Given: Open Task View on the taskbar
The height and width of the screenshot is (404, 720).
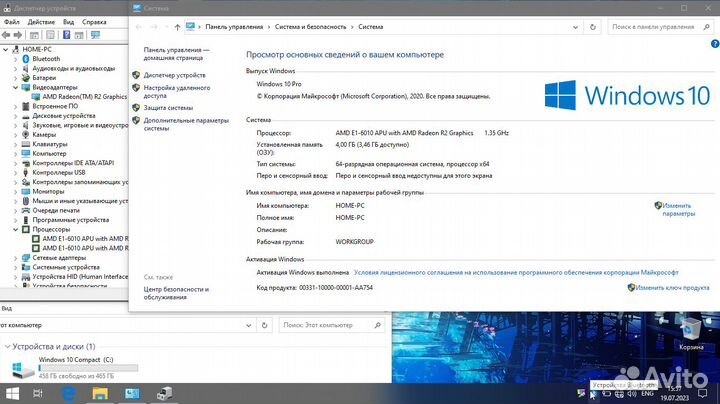Looking at the screenshot, I should pyautogui.click(x=38, y=393).
